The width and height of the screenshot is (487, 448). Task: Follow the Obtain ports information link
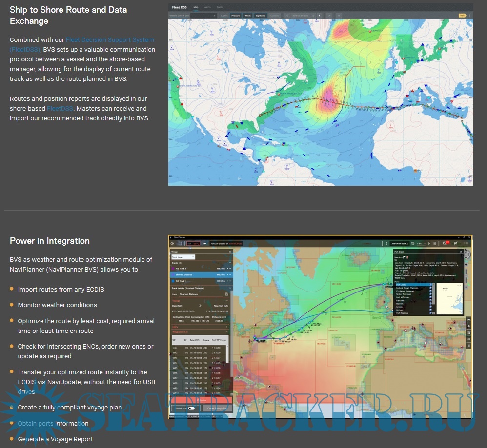tap(53, 423)
